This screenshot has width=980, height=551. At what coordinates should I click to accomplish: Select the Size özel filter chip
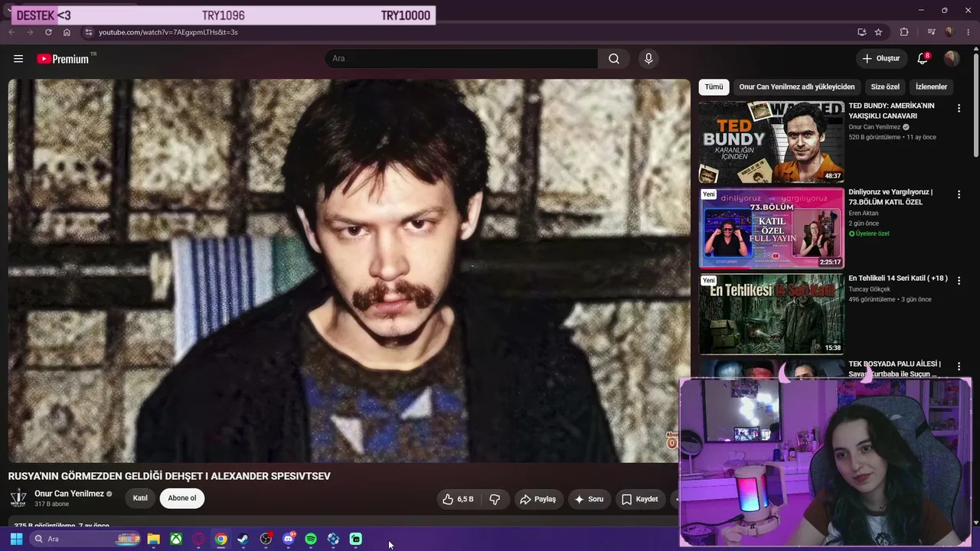885,87
